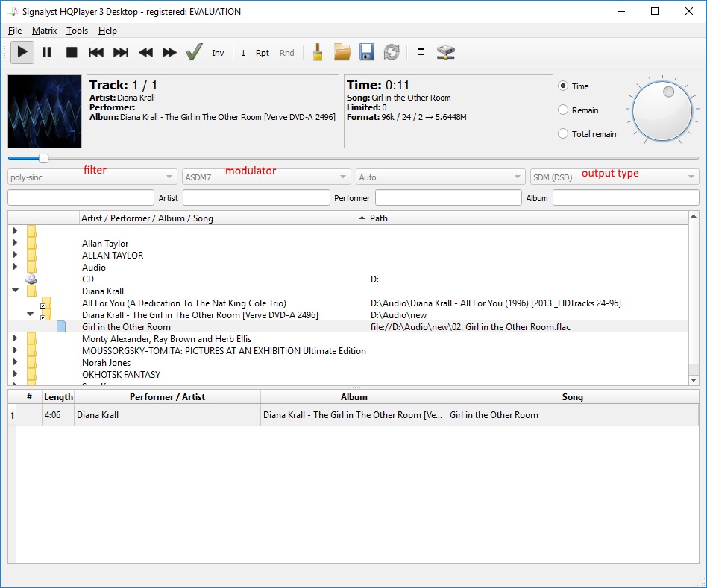Pause playback with the pause icon

tap(46, 52)
